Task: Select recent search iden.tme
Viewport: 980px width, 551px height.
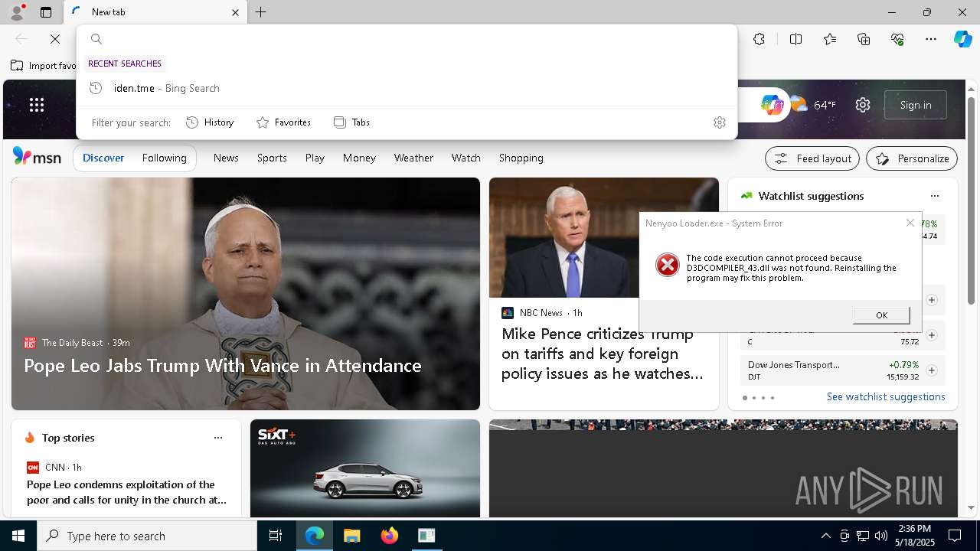Action: [x=407, y=88]
